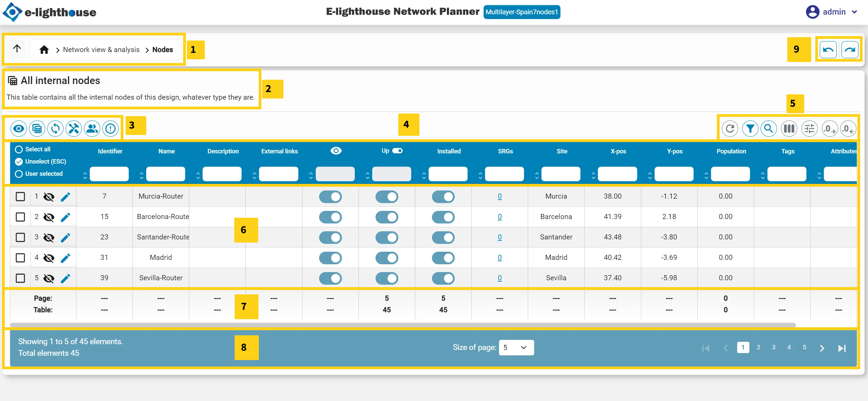Viewport: 868px width, 401px height.
Task: Click the refresh table icon
Action: (730, 129)
